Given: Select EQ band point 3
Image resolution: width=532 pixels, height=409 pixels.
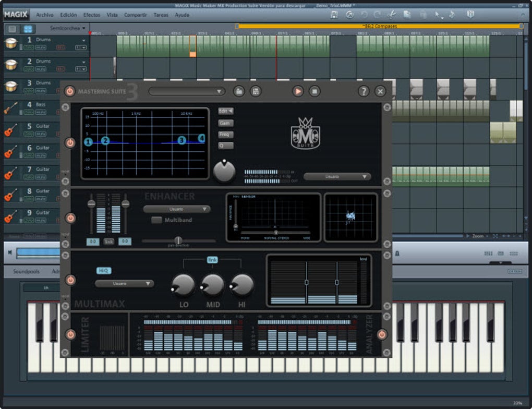Looking at the screenshot, I should 182,140.
